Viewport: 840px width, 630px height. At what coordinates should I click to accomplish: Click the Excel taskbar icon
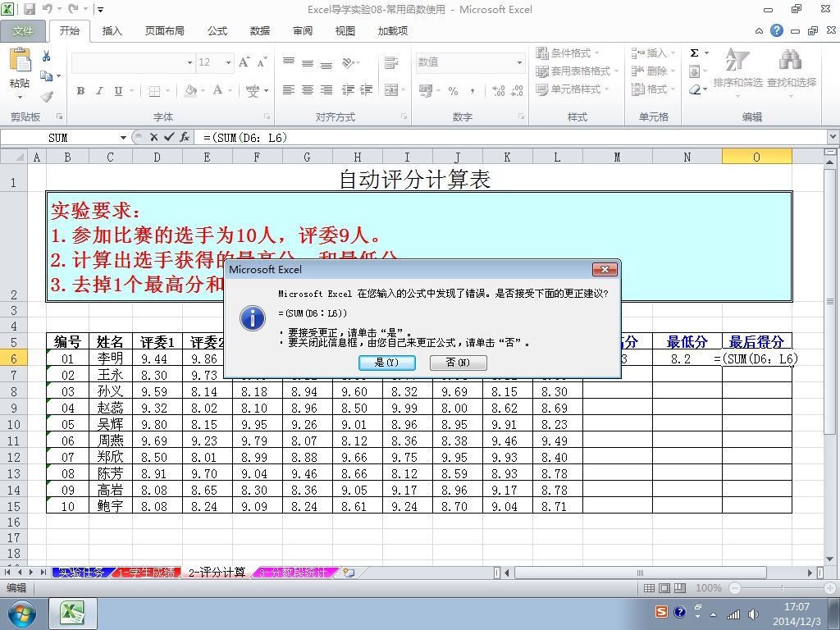(x=73, y=614)
